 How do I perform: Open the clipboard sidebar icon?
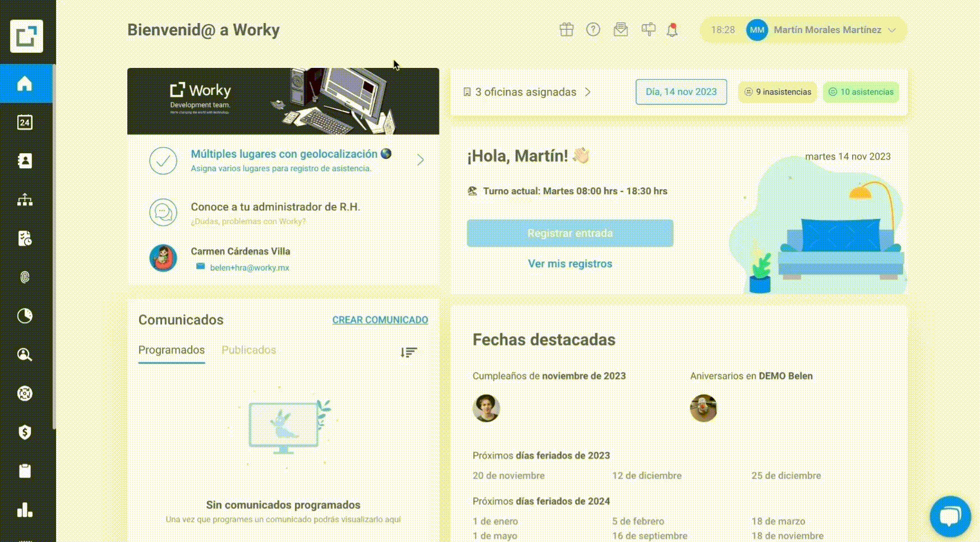click(25, 471)
